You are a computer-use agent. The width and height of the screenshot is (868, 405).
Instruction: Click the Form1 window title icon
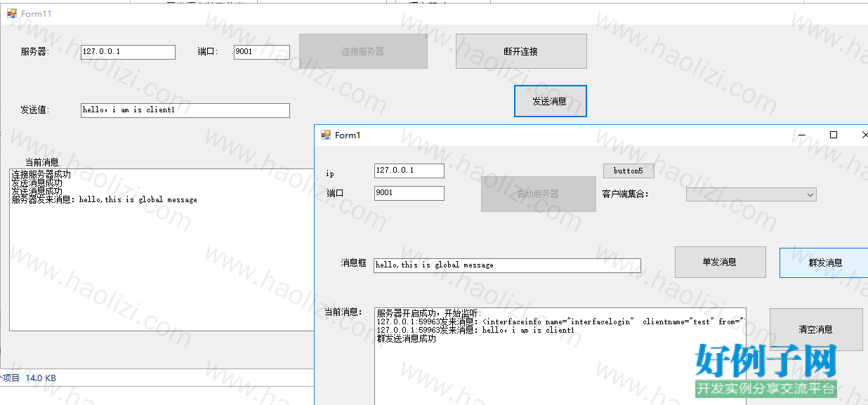[326, 135]
